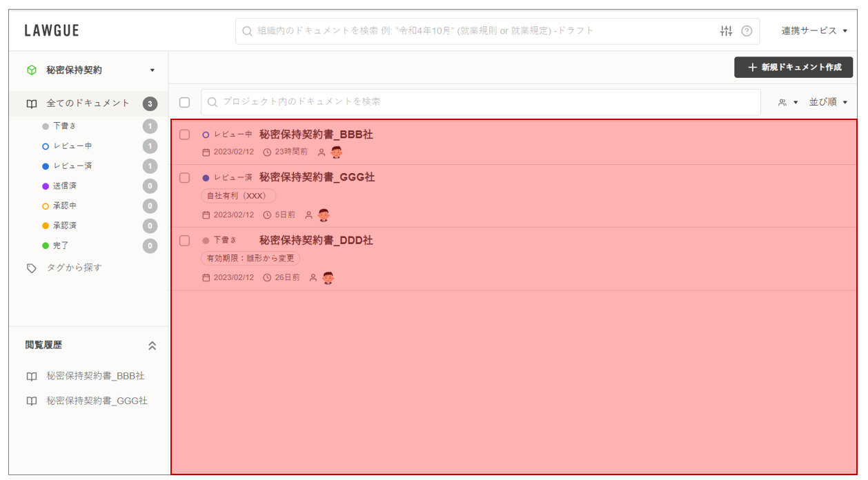
Task: Open 秘密保持契約書_DDD社 document title
Action: 316,241
